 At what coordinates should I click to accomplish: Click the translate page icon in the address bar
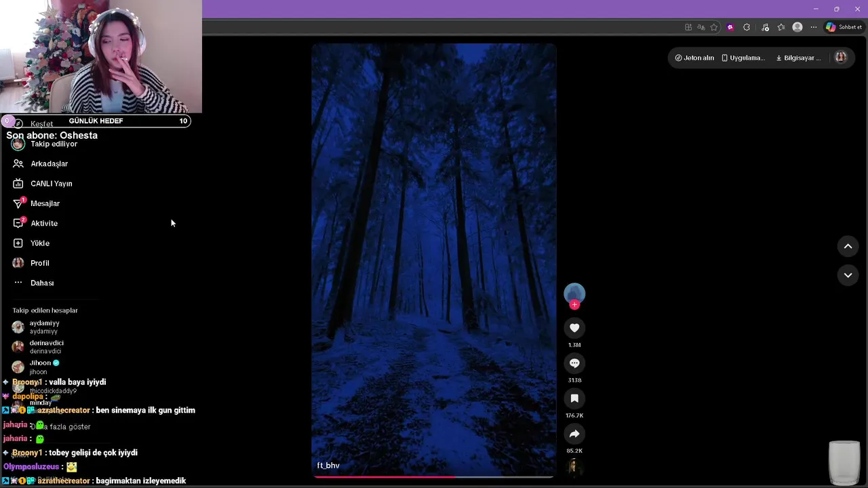coord(701,27)
